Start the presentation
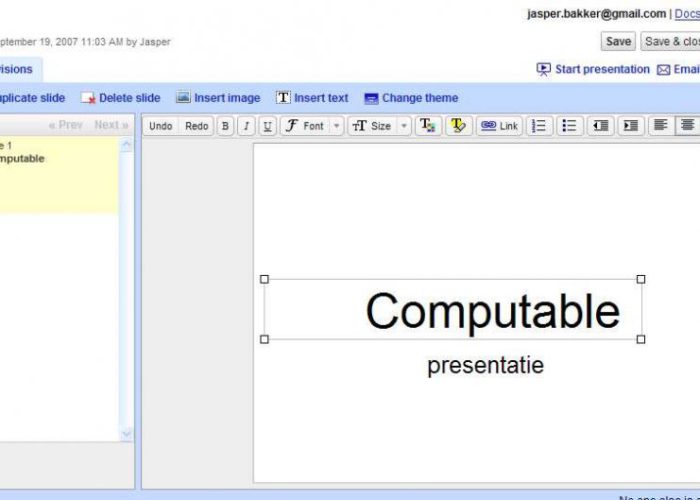This screenshot has height=500, width=700. pyautogui.click(x=602, y=69)
